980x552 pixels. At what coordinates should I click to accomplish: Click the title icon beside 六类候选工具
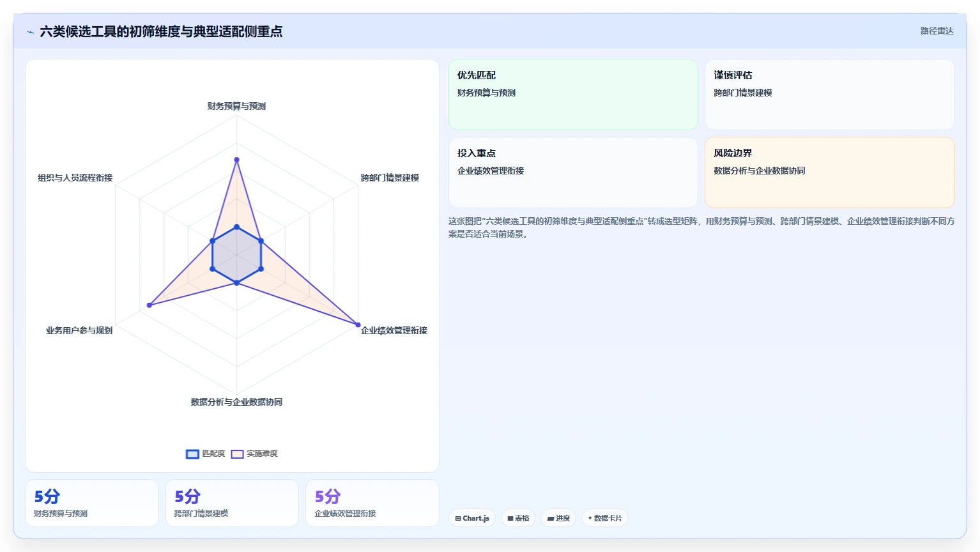(x=30, y=32)
